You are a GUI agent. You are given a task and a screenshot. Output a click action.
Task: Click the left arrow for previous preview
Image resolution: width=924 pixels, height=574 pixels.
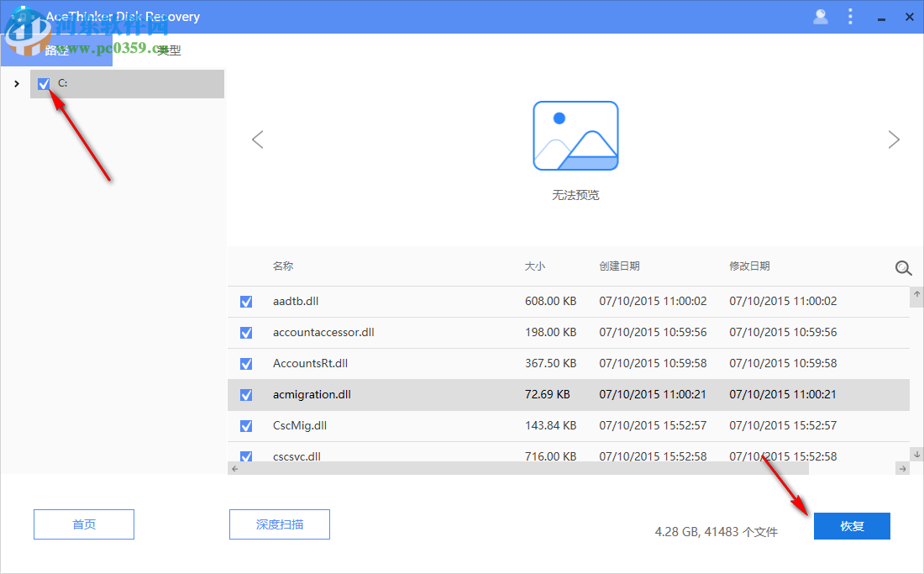pyautogui.click(x=258, y=140)
